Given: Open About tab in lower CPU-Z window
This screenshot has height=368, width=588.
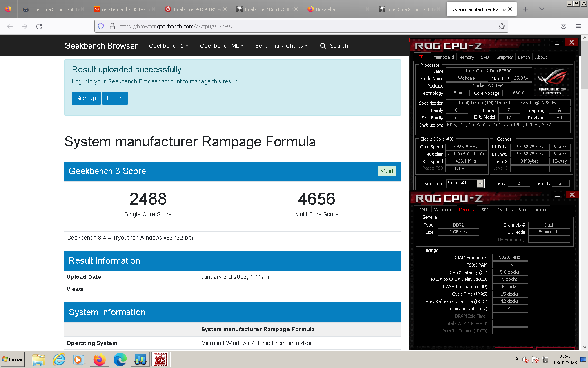Looking at the screenshot, I should (541, 210).
